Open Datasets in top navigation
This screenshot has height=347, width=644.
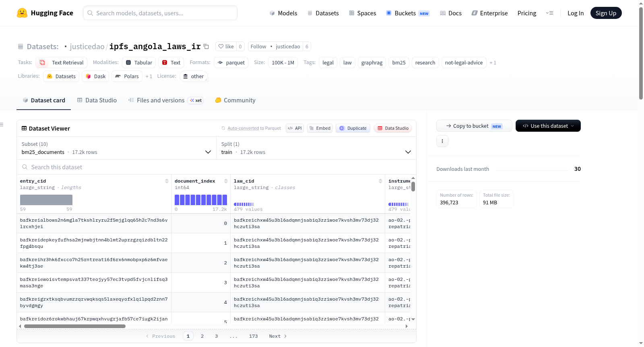[x=323, y=13]
